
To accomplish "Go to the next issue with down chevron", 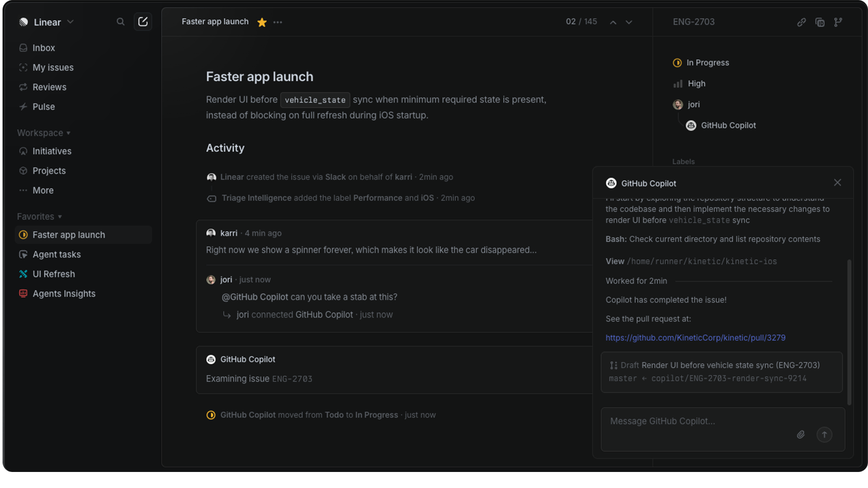I will pos(629,22).
